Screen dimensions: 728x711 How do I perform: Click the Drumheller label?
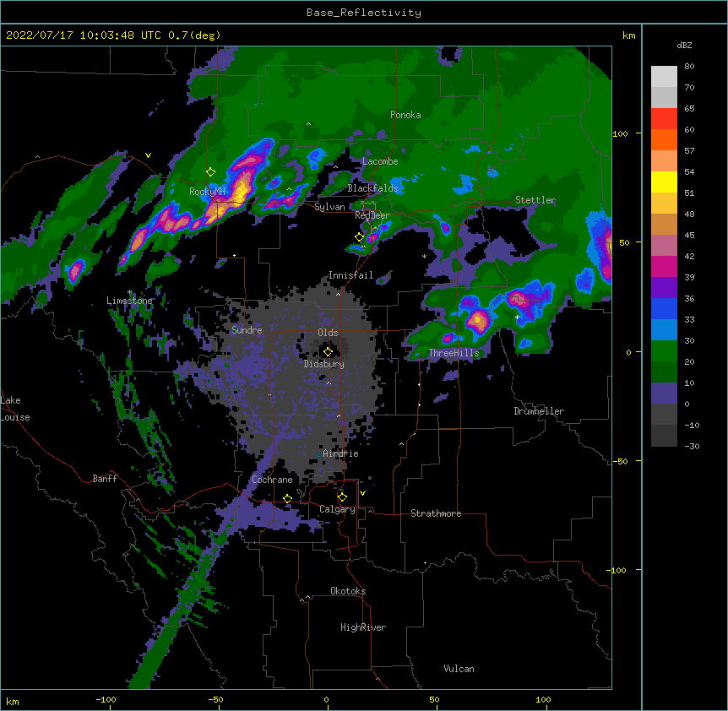coord(539,411)
